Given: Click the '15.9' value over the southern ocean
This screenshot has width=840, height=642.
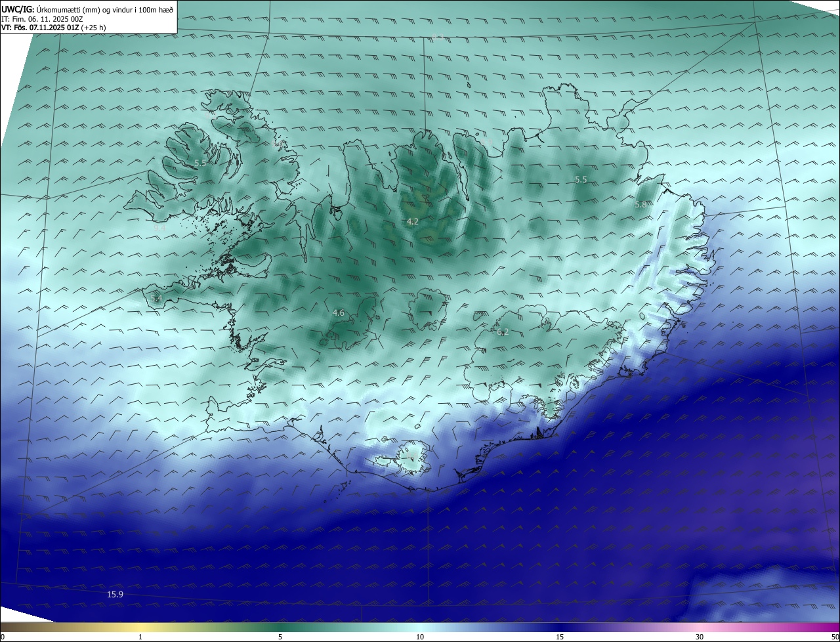Looking at the screenshot, I should pyautogui.click(x=115, y=594).
